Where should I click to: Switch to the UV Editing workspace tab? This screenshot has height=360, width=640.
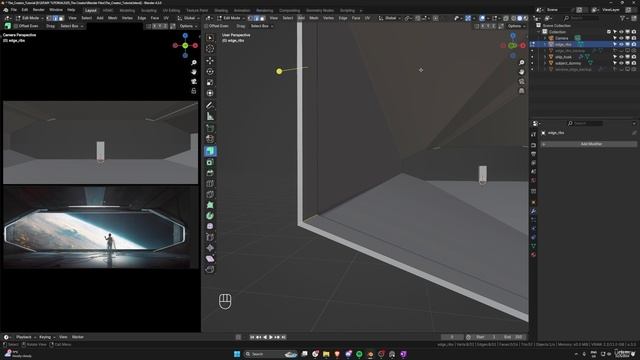click(171, 11)
